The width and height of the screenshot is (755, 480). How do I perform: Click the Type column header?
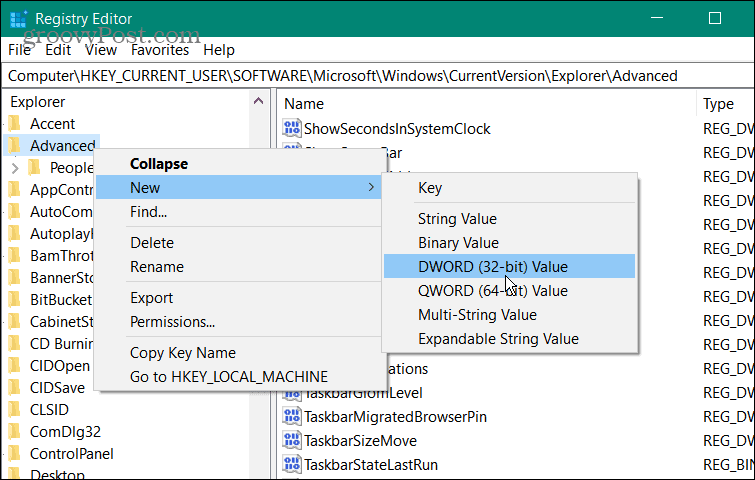pyautogui.click(x=718, y=104)
